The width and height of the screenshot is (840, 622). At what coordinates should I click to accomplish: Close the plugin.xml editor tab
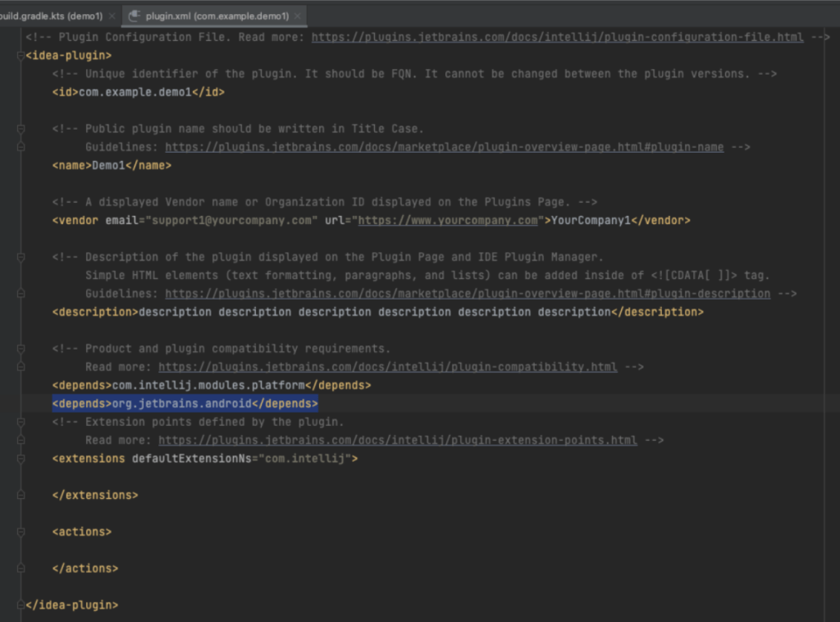coord(298,16)
